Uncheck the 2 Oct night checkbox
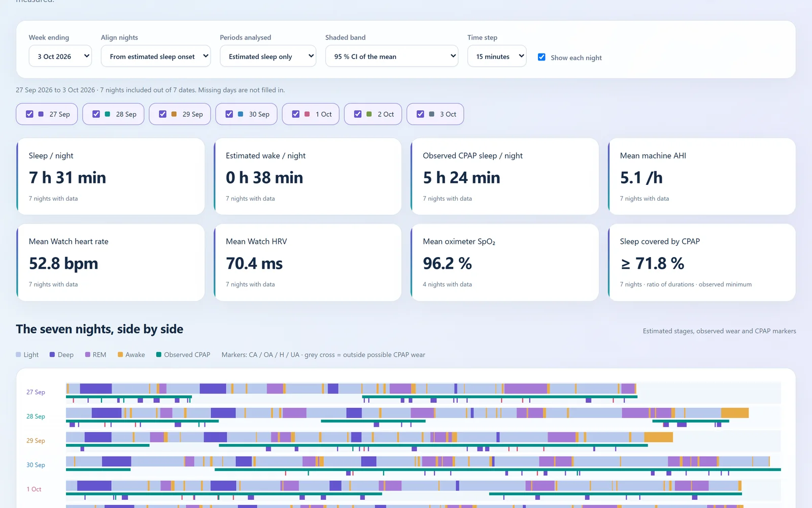The height and width of the screenshot is (508, 812). coord(358,114)
